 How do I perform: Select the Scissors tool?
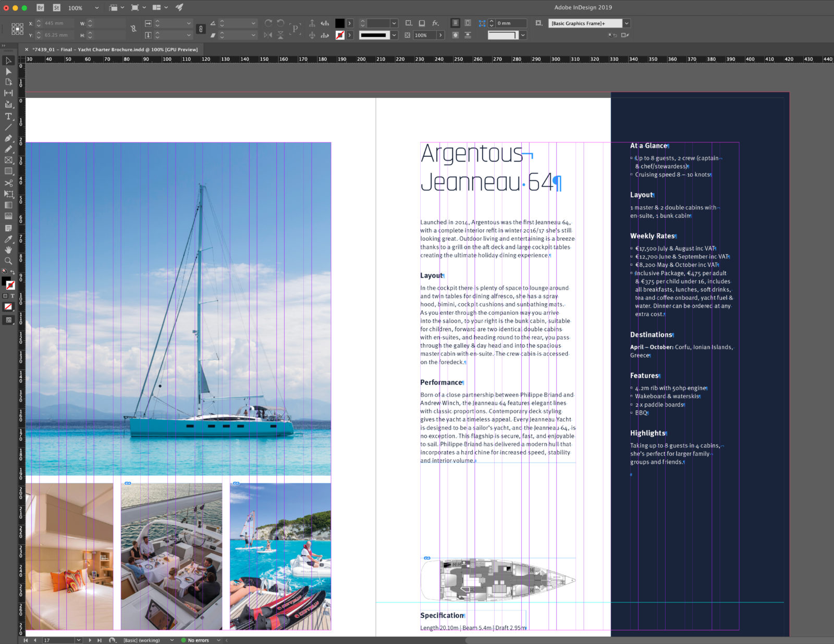pyautogui.click(x=8, y=183)
